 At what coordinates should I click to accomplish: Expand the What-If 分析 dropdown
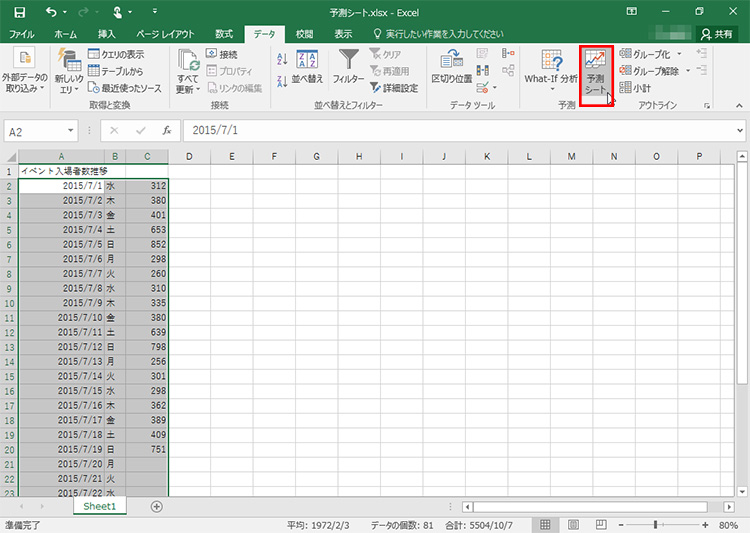(551, 68)
